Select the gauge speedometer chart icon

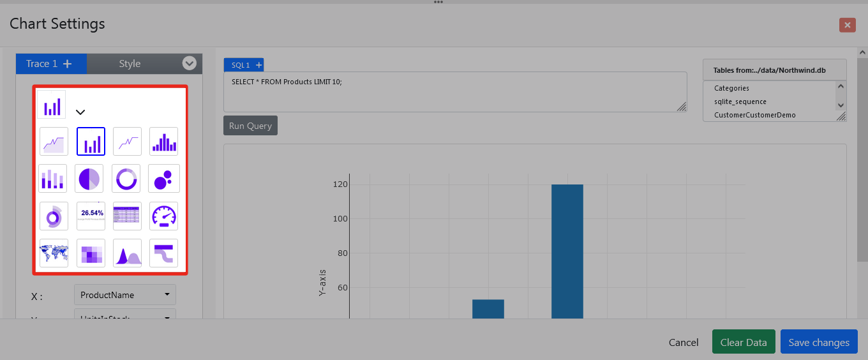[164, 216]
